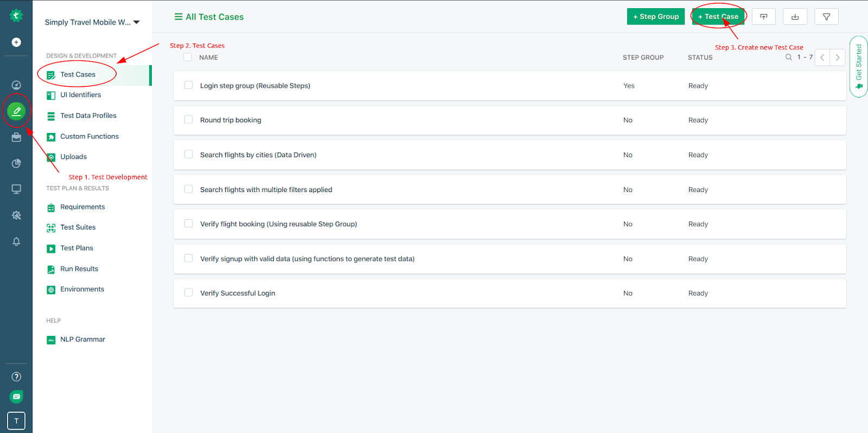The width and height of the screenshot is (868, 433).
Task: Open the chat support icon
Action: [16, 397]
